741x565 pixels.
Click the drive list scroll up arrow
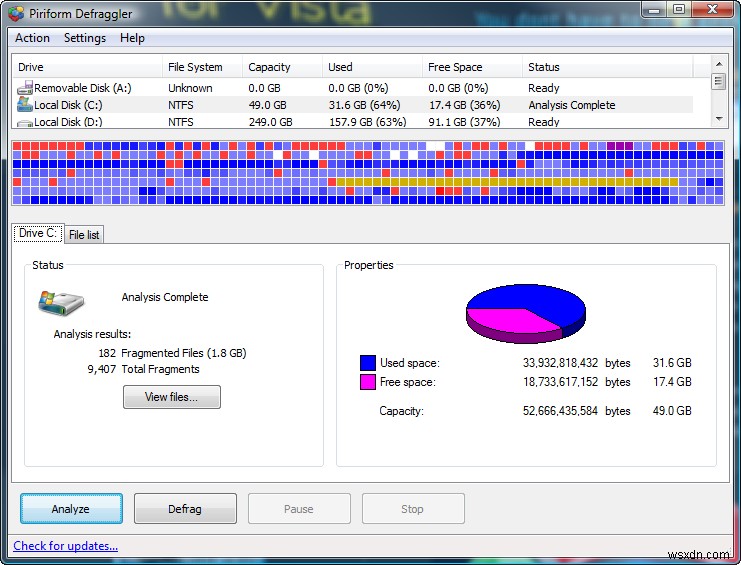tap(719, 64)
